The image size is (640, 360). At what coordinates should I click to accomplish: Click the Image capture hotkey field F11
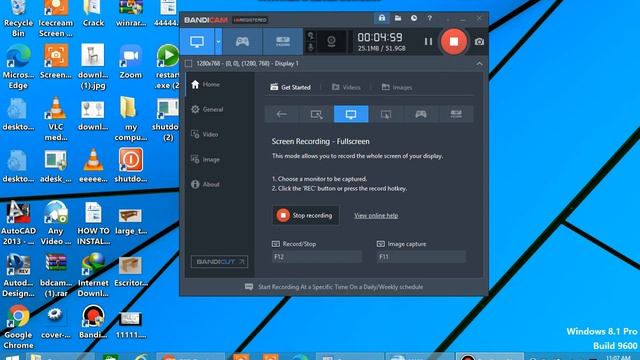421,257
